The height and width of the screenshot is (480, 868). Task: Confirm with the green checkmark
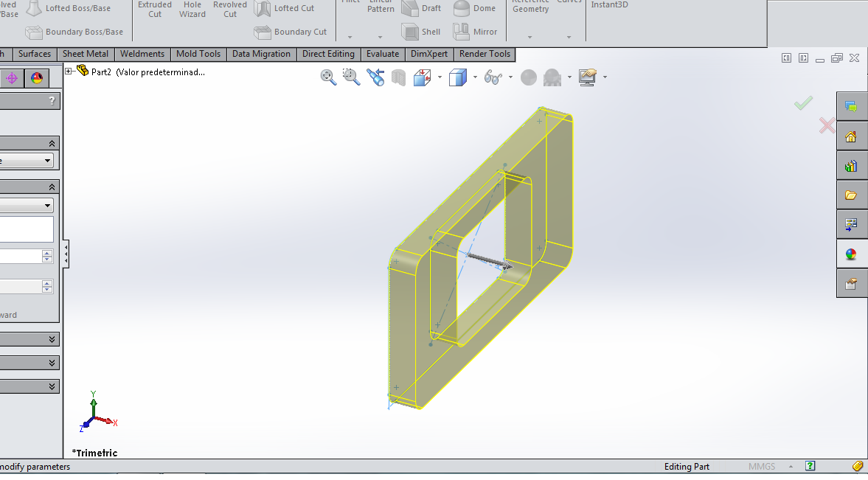point(803,102)
